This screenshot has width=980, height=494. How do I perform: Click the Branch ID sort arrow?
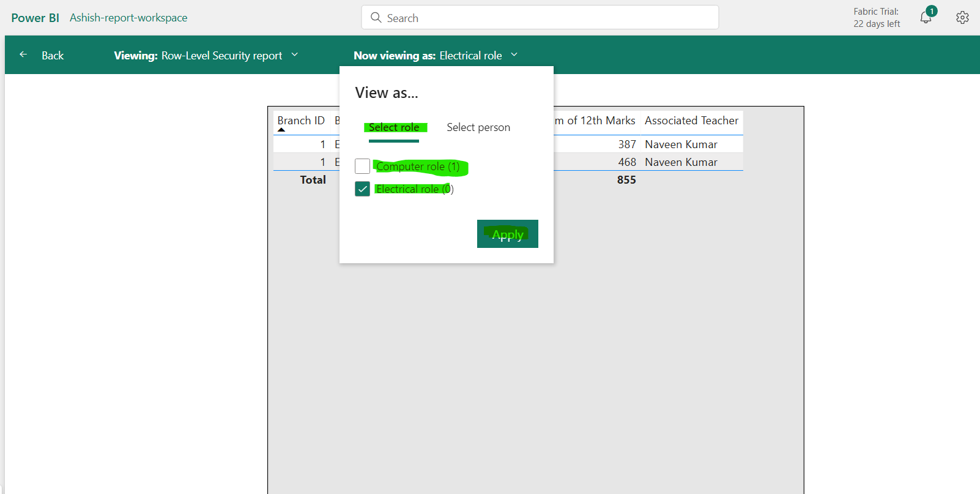click(x=281, y=130)
